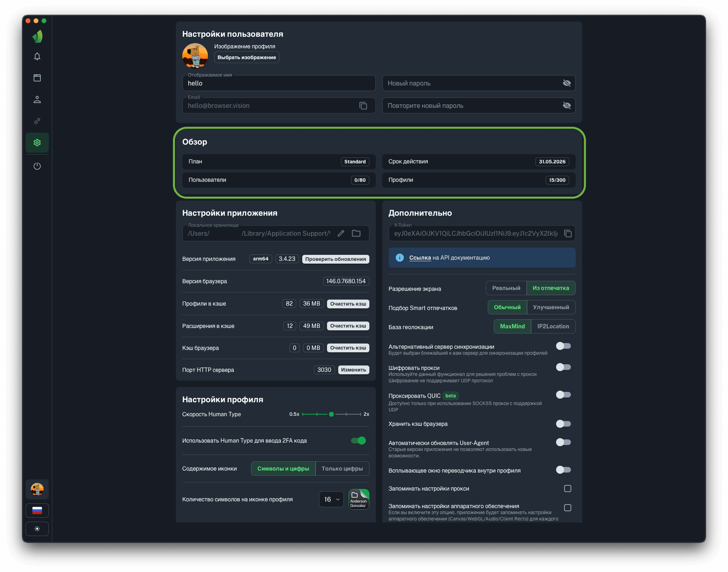
Task: Open language selector with Russian flag
Action: tap(37, 510)
